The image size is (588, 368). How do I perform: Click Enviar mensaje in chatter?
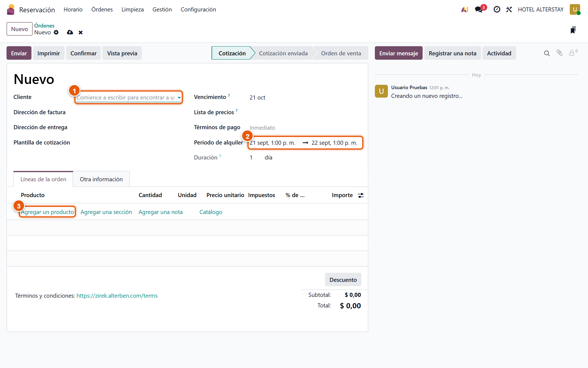(x=399, y=53)
